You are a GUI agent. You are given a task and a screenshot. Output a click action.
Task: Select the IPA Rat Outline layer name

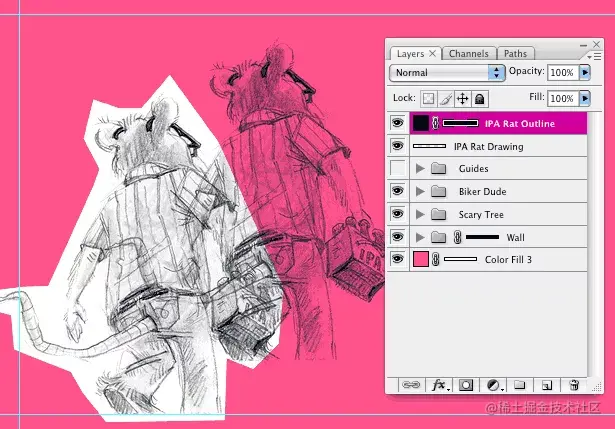520,124
